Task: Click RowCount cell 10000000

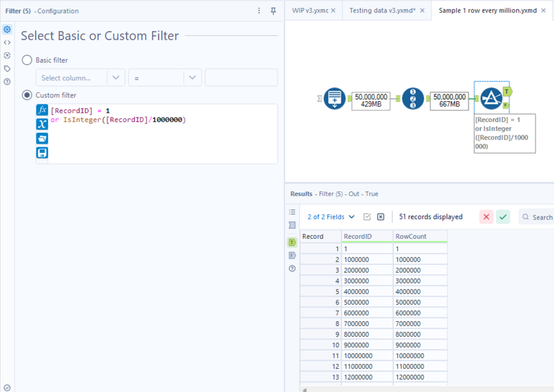Action: pos(420,355)
